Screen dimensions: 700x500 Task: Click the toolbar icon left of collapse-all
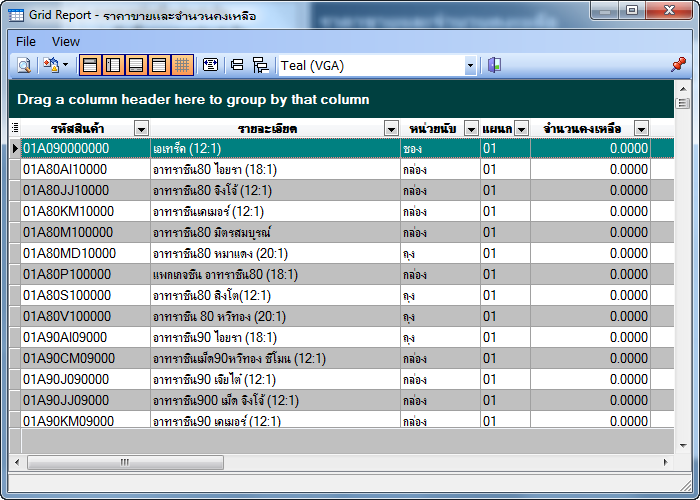[x=210, y=65]
